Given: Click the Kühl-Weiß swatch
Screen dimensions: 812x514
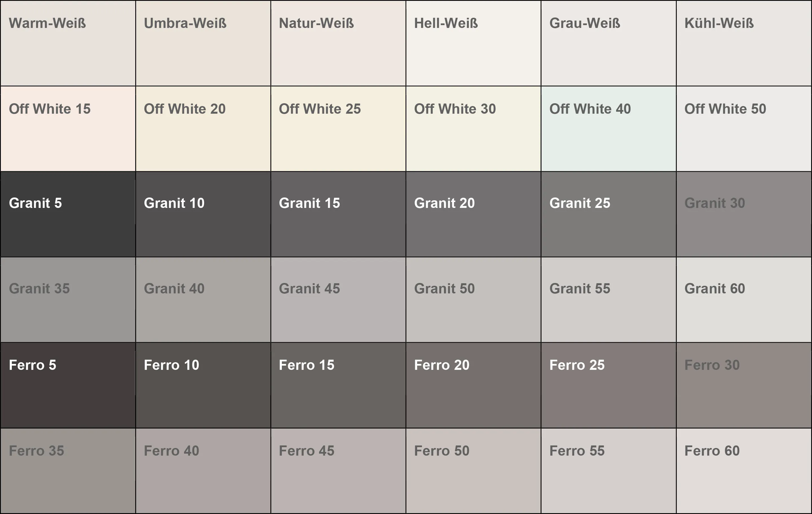Looking at the screenshot, I should click(x=744, y=43).
